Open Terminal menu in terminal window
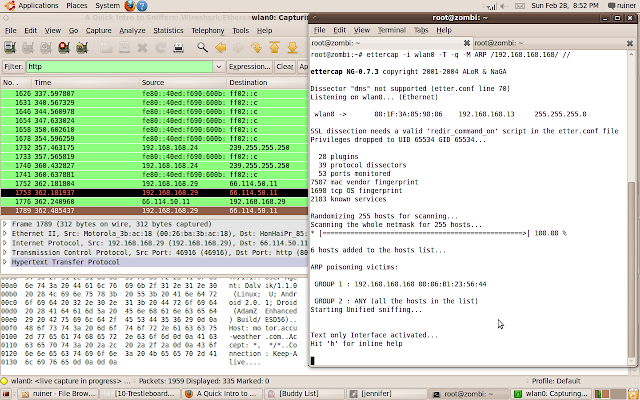 point(391,30)
